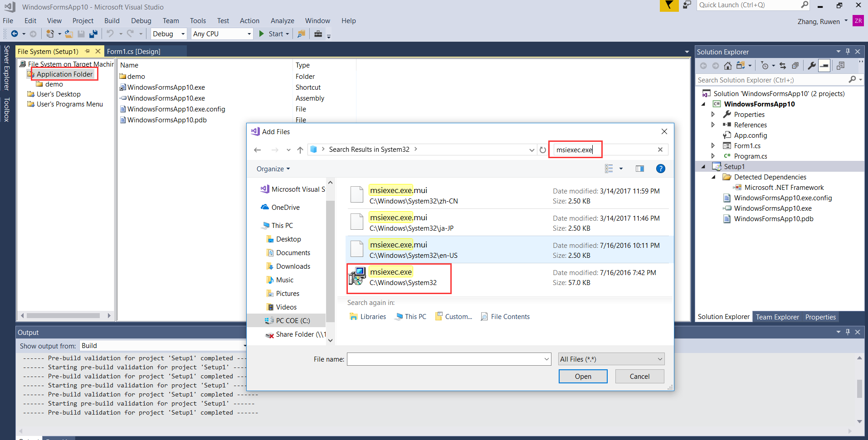Viewport: 868px width, 440px height.
Task: Click the Quick Launch search box
Action: [x=753, y=5]
